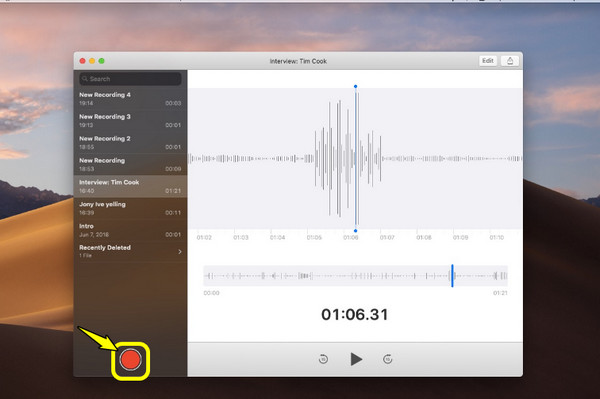600x399 pixels.
Task: Skip forward 15 seconds
Action: click(x=388, y=359)
